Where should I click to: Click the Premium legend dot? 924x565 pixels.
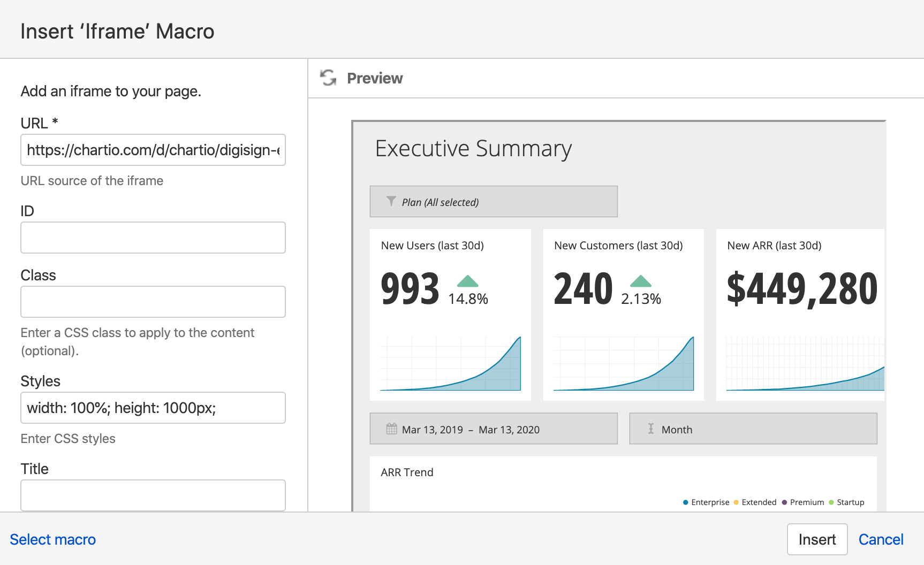(784, 502)
